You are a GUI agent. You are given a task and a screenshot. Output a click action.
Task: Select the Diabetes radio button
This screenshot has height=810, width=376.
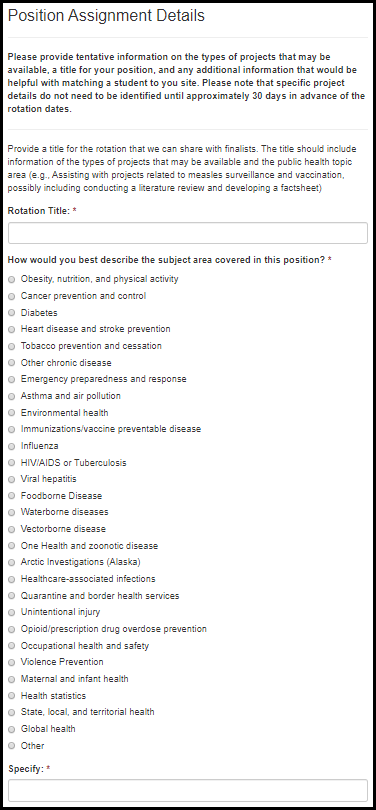point(12,313)
